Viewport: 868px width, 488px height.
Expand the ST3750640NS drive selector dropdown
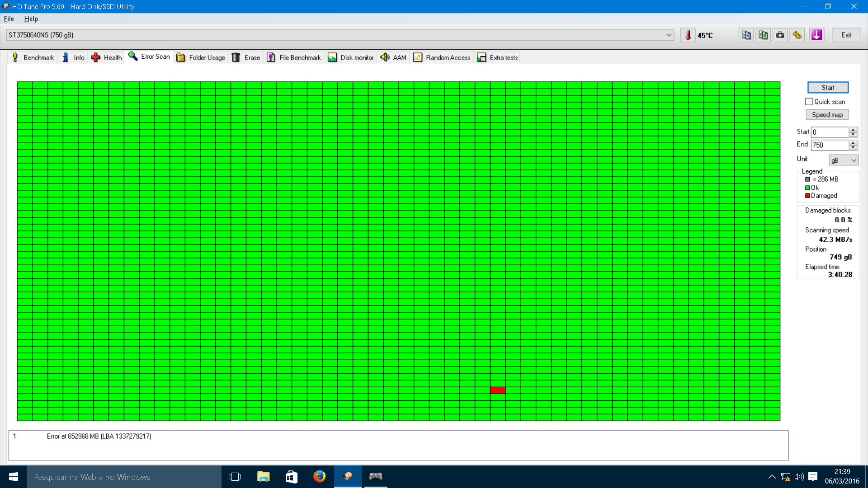click(x=669, y=35)
